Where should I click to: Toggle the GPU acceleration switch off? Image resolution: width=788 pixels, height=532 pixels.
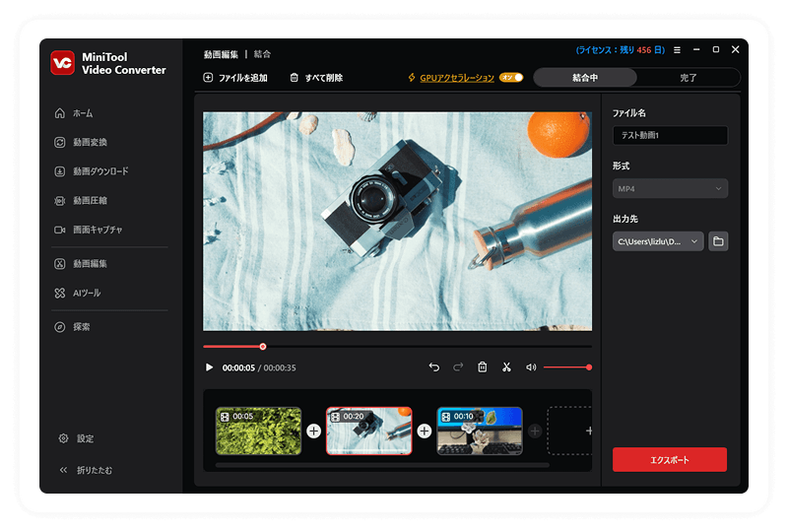coord(511,78)
